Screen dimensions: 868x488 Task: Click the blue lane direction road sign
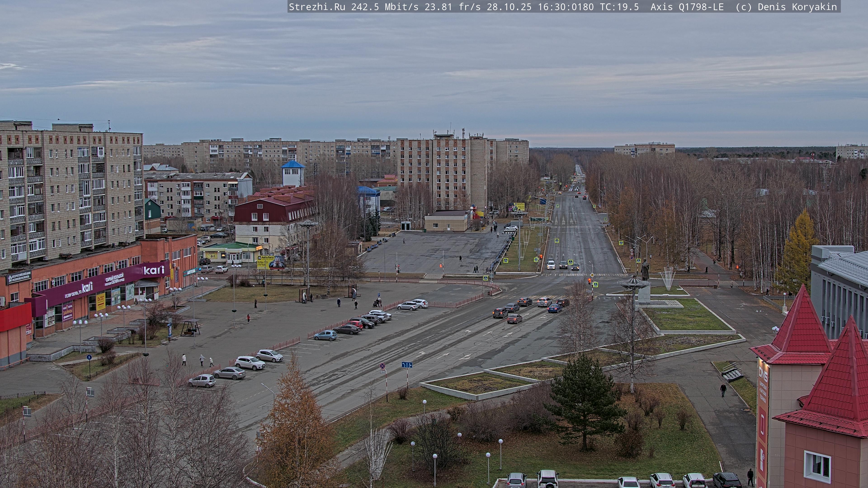(x=407, y=365)
